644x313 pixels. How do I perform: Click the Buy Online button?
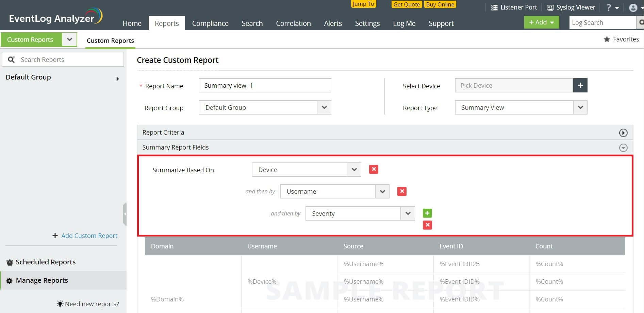tap(440, 4)
